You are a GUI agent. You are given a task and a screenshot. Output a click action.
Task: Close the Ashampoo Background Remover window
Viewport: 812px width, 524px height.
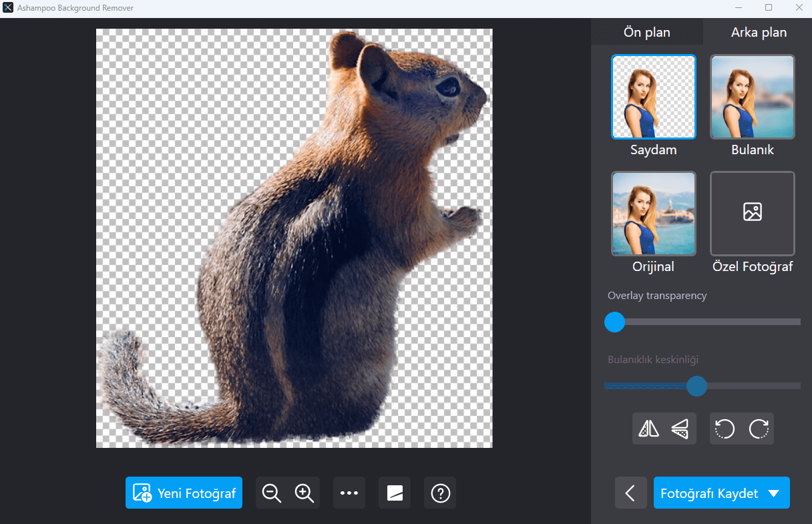pos(799,8)
